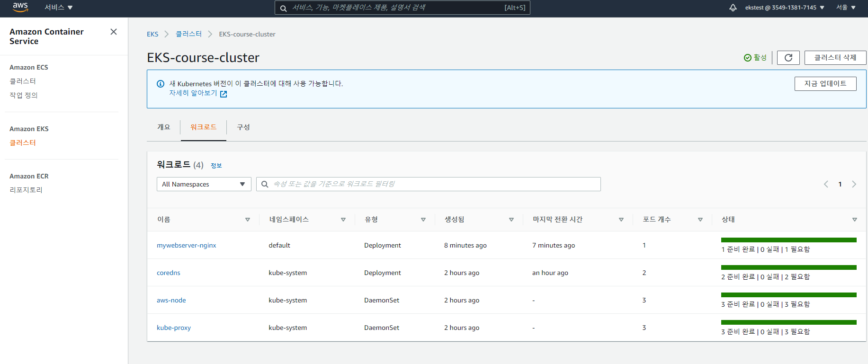Open the 정보 link next to 워크로드
Image resolution: width=868 pixels, height=364 pixels.
(x=216, y=166)
